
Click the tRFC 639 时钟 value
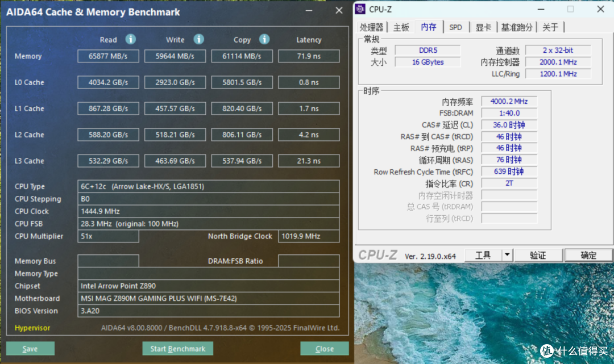coord(509,171)
